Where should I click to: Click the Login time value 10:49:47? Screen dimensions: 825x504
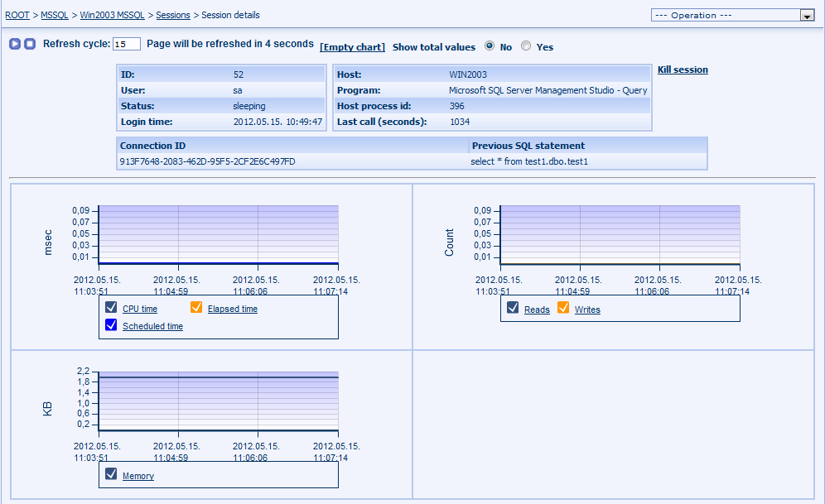(277, 122)
